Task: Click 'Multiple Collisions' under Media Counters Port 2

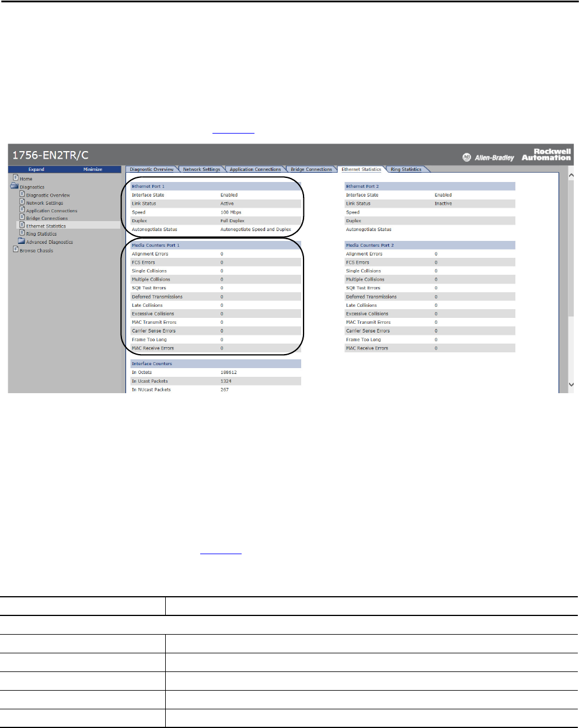Action: 365,279
